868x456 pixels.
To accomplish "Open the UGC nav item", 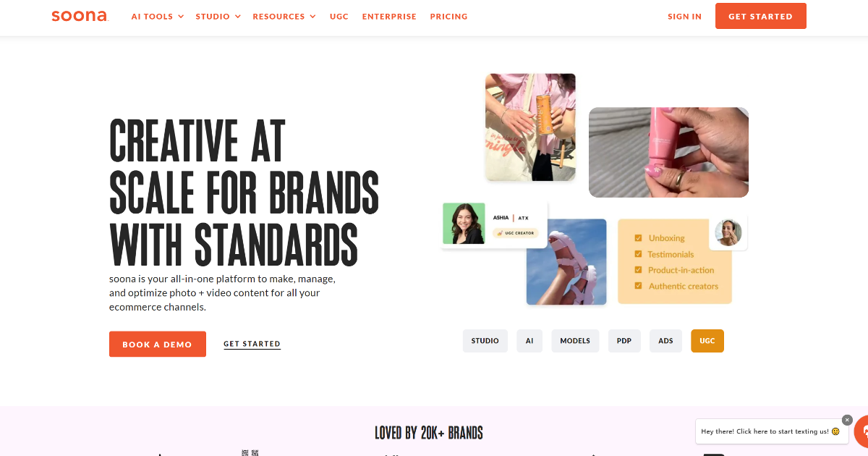I will click(x=339, y=16).
